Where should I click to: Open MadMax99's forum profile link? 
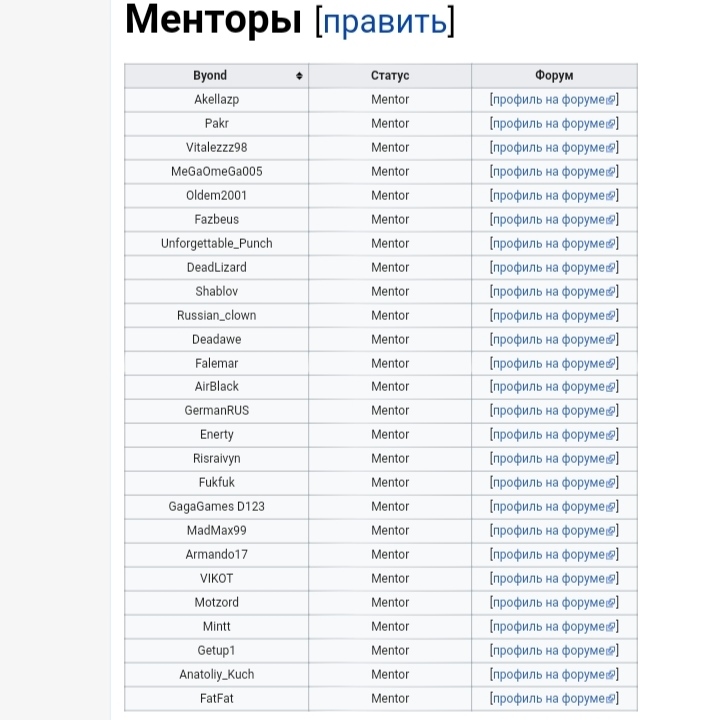[x=554, y=530]
